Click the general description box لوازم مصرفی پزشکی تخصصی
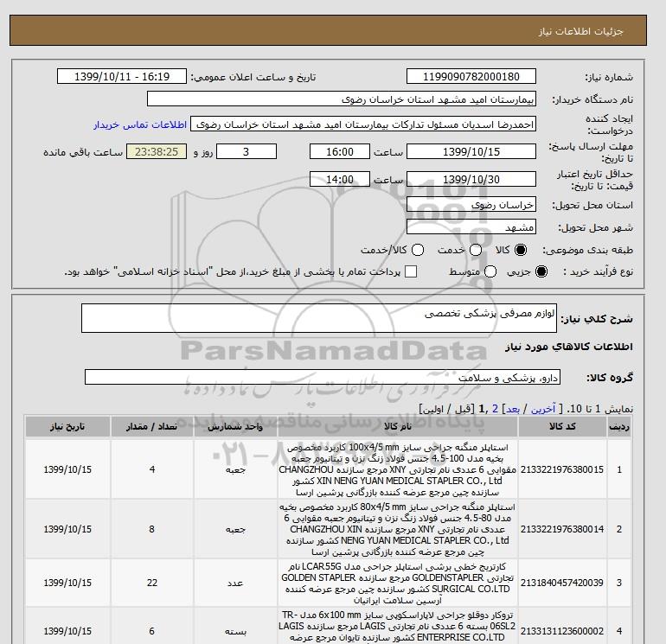Viewport: 666px width, 644px height. click(319, 318)
